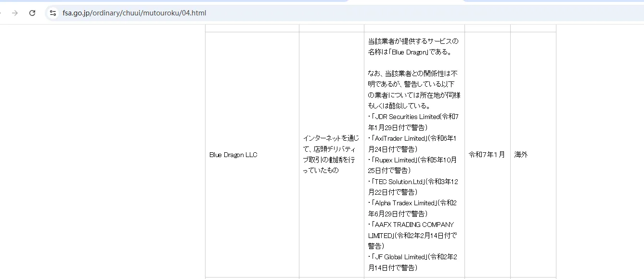Image resolution: width=644 pixels, height=279 pixels.
Task: Select the location cell "海外"
Action: click(521, 155)
